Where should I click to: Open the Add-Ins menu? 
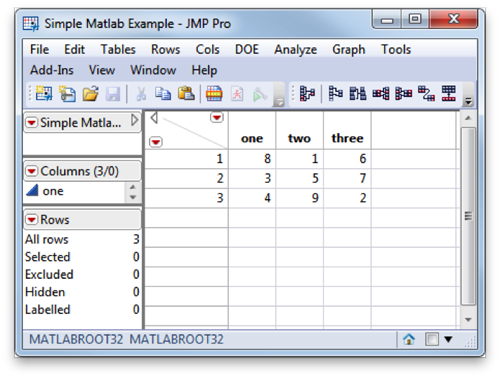(x=52, y=70)
